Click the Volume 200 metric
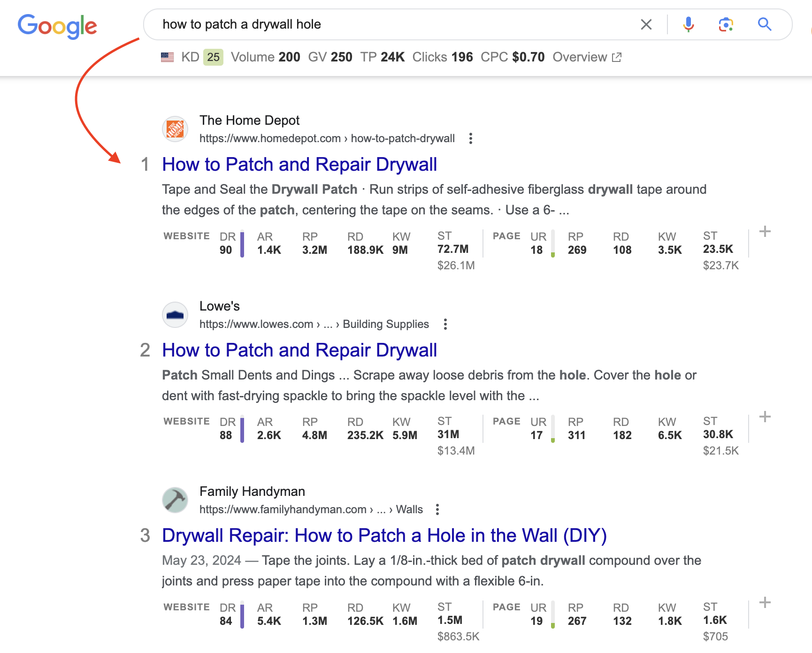Viewport: 812px width, 653px height. (x=266, y=57)
